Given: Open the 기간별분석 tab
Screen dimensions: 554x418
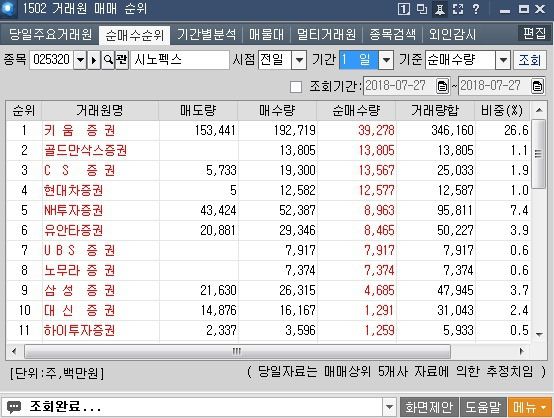Looking at the screenshot, I should click(206, 35).
